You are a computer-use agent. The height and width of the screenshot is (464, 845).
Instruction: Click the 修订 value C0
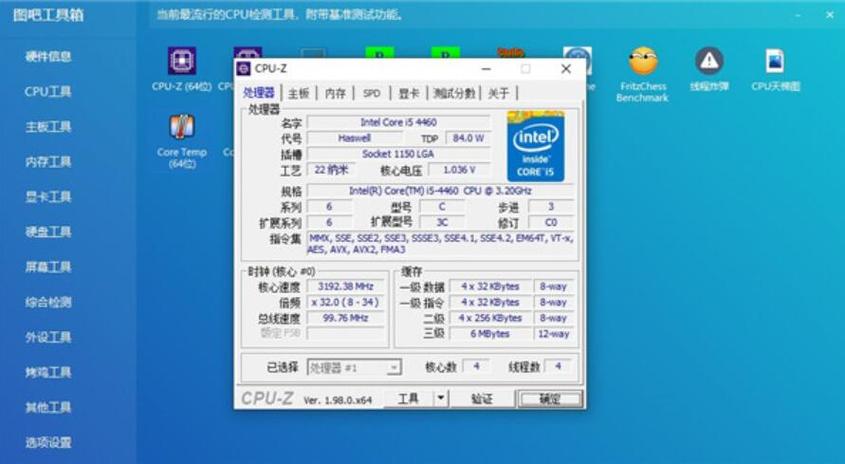point(551,223)
